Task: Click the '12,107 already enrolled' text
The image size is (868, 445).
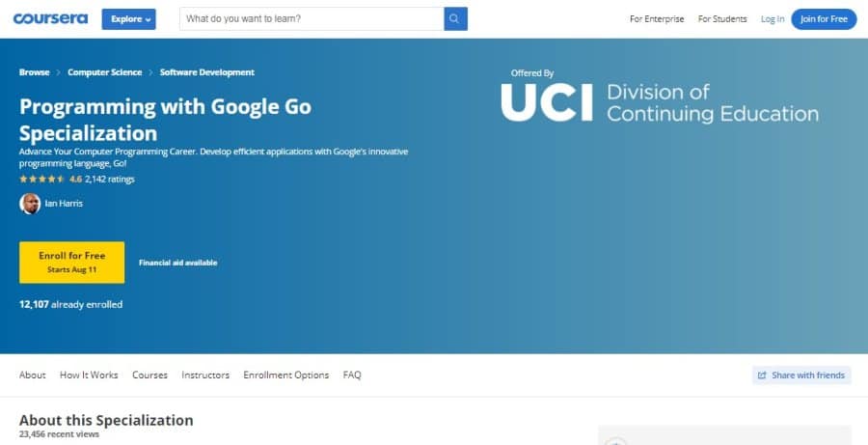Action: click(x=70, y=304)
